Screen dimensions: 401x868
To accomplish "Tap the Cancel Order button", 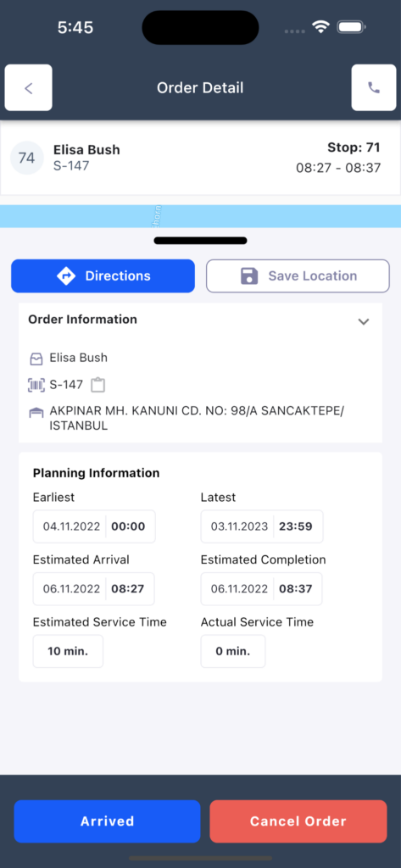I will (298, 821).
